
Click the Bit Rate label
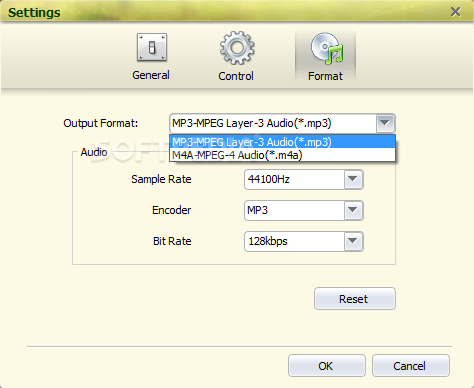(172, 241)
